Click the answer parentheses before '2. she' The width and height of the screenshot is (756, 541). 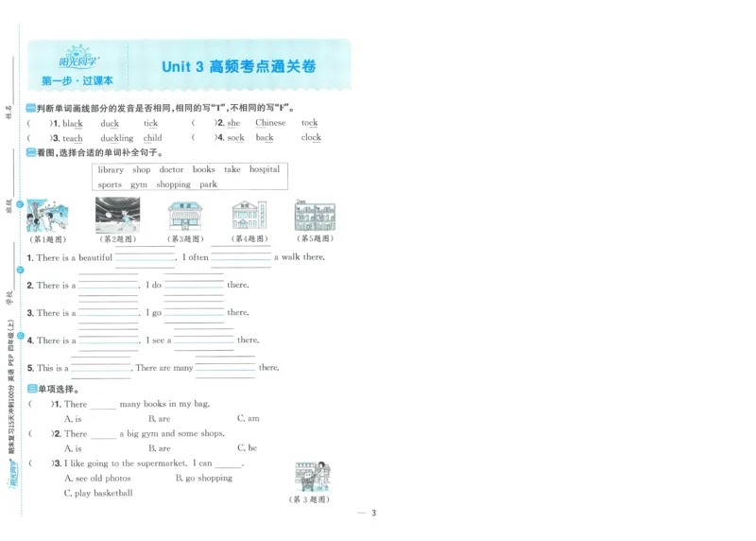pyautogui.click(x=204, y=123)
